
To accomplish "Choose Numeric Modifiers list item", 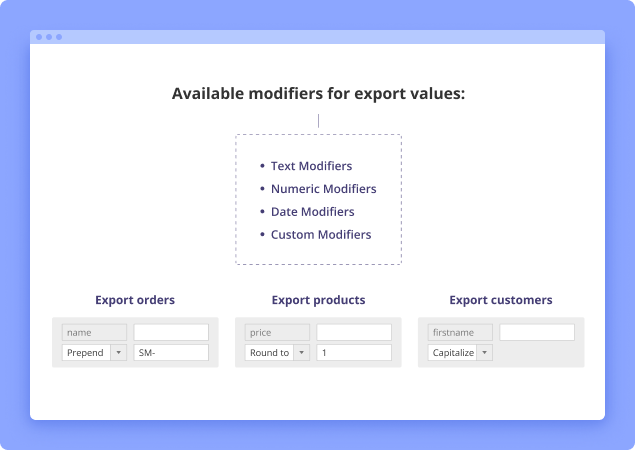I will [323, 189].
